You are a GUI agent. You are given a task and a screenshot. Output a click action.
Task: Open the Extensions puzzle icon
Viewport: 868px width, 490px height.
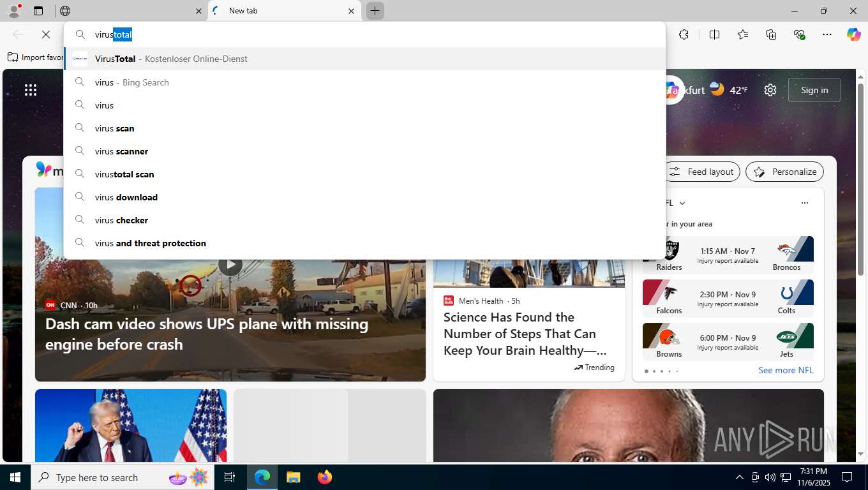click(684, 34)
